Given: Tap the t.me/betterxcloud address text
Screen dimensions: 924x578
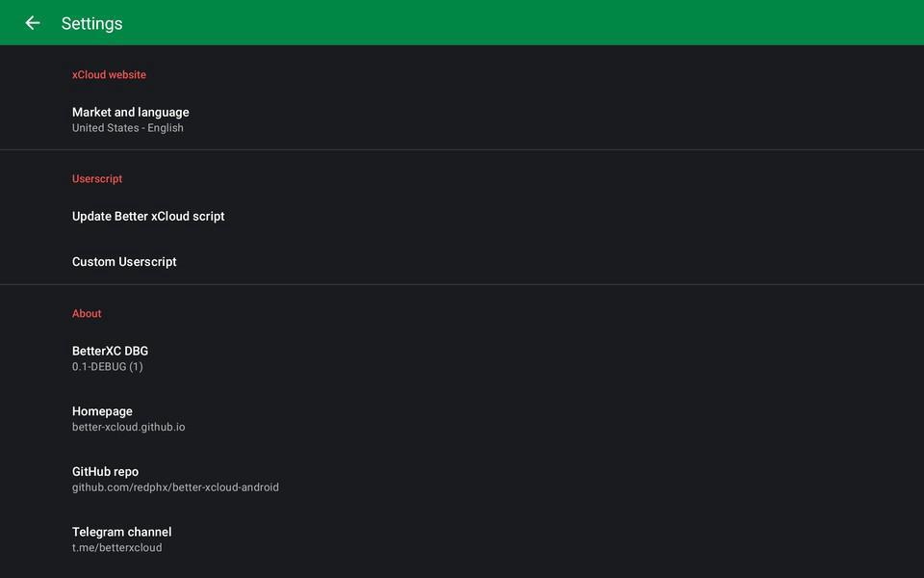Looking at the screenshot, I should (x=116, y=546).
